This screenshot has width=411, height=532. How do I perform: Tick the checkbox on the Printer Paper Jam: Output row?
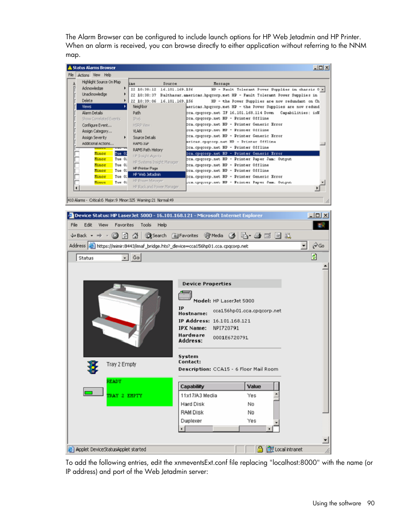coord(77,159)
